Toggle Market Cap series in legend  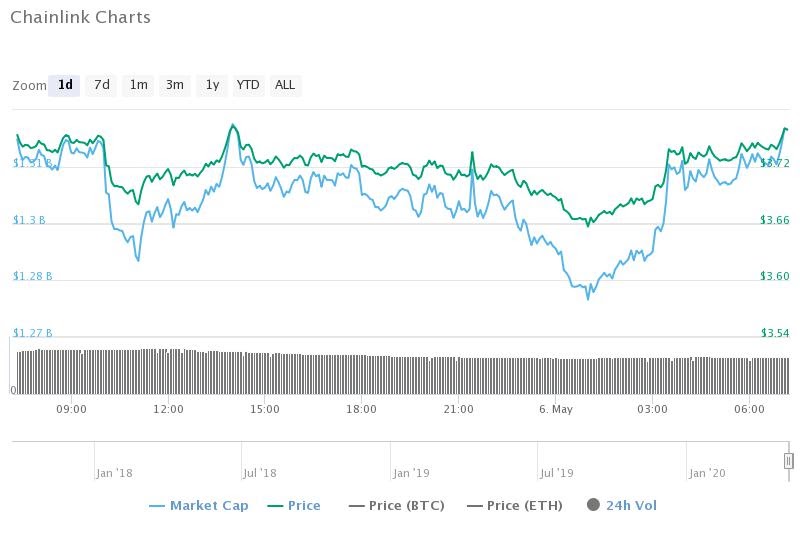[x=209, y=506]
